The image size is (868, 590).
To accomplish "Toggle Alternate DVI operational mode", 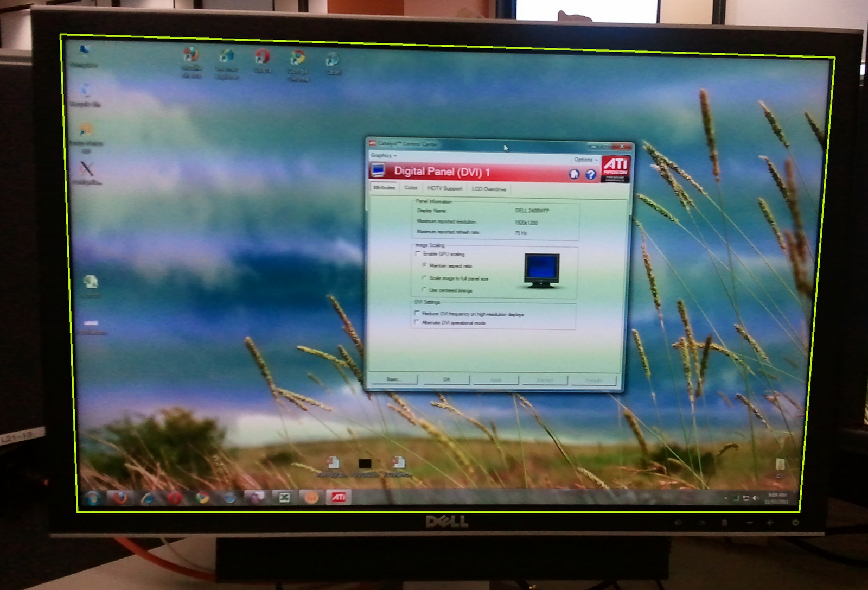I will pos(417,322).
